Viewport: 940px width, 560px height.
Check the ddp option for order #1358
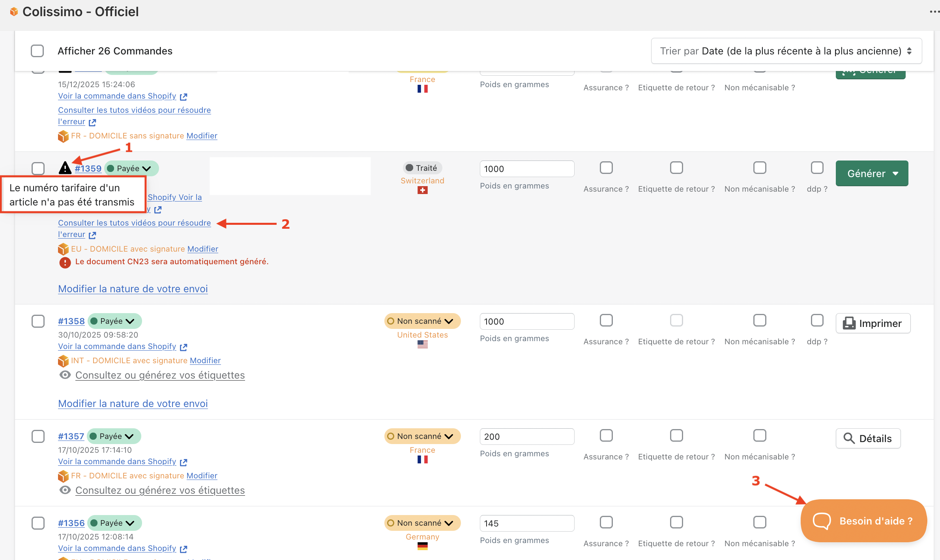[x=817, y=321]
